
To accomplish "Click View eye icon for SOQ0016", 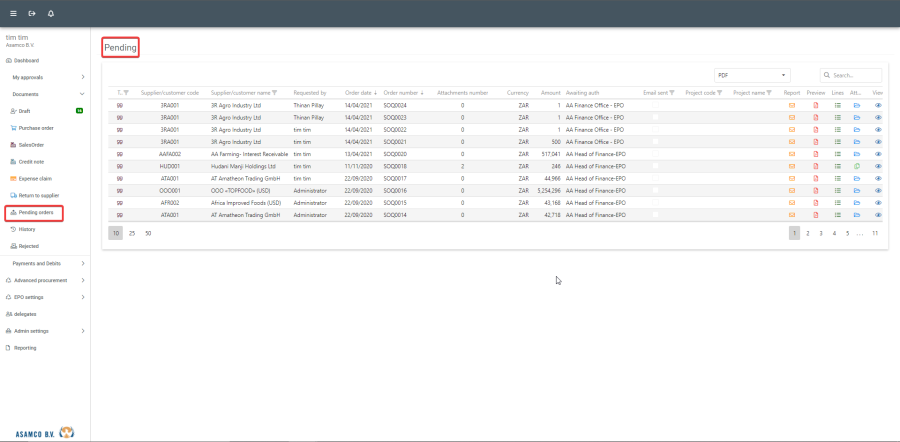I will pos(878,190).
